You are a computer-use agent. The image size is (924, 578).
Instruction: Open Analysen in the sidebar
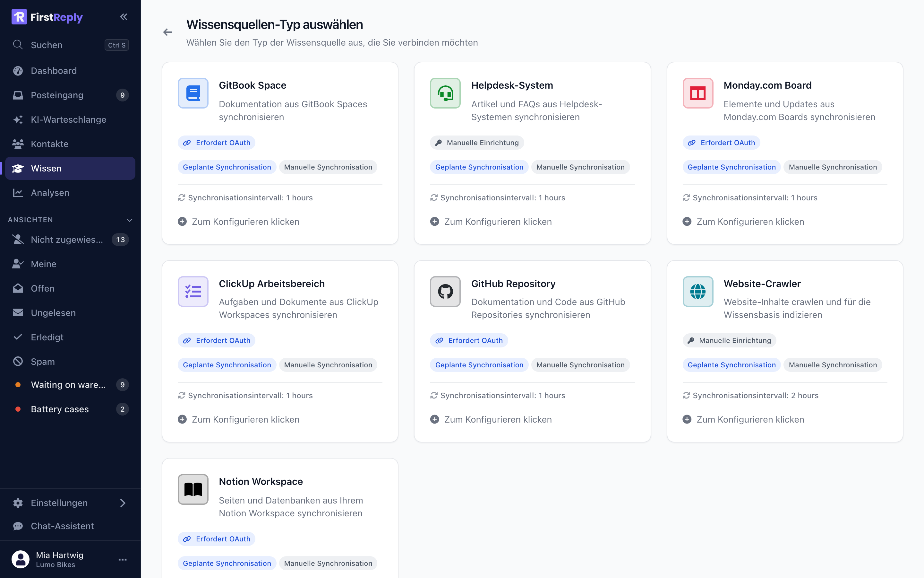tap(71, 193)
